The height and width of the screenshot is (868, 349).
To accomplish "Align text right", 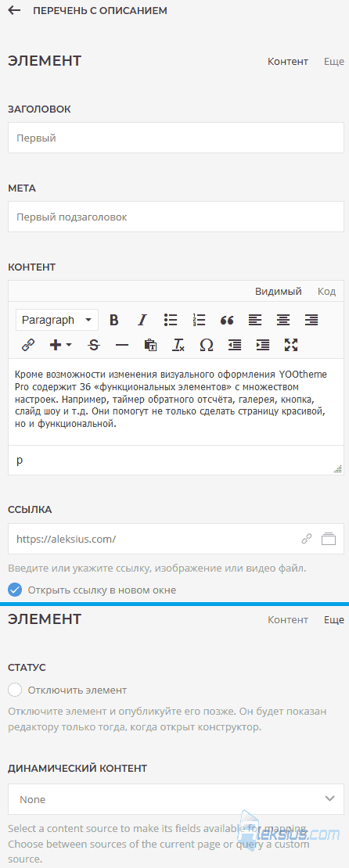I will [x=311, y=320].
